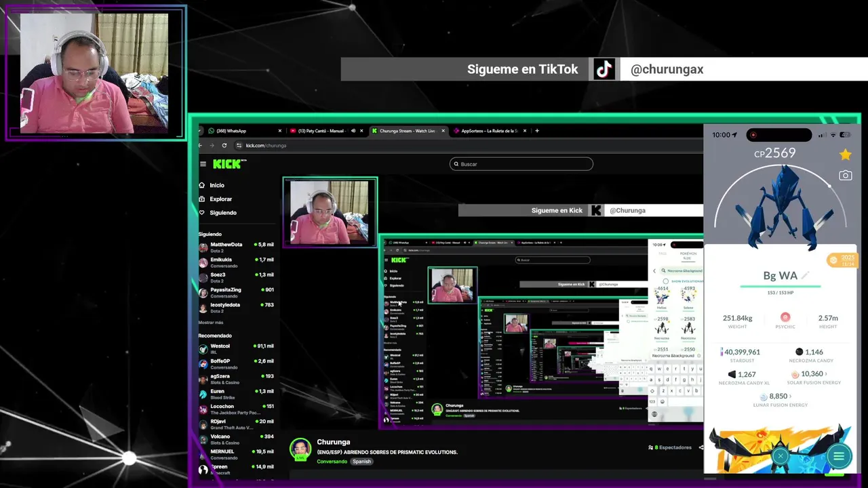Click the Spanish language tag

click(x=361, y=462)
